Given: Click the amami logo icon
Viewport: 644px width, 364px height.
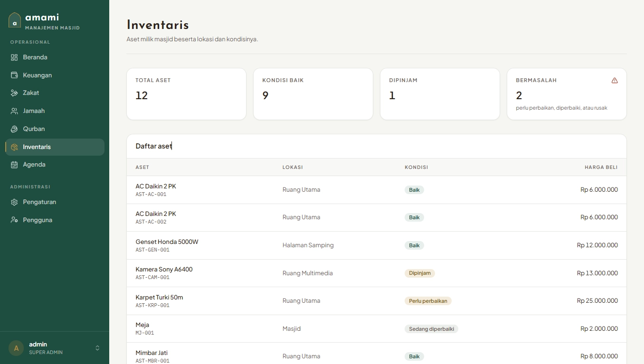Looking at the screenshot, I should tap(15, 20).
